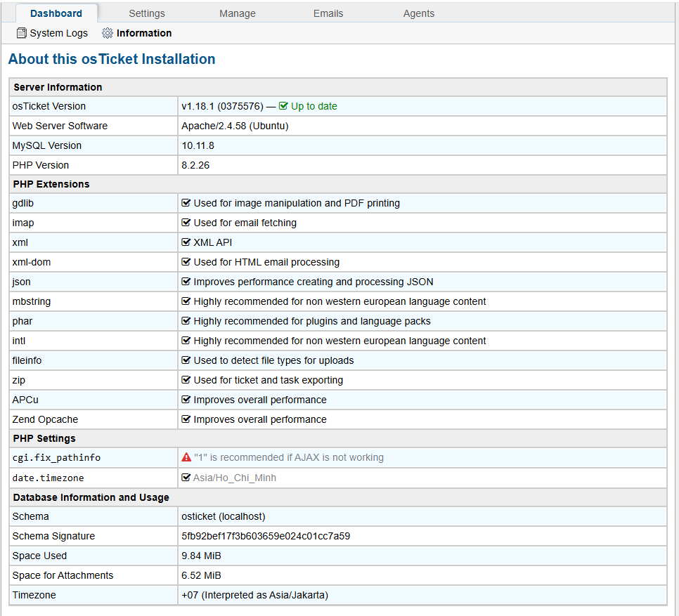Click the Zend Opcache extension name
The image size is (679, 616).
coord(45,419)
